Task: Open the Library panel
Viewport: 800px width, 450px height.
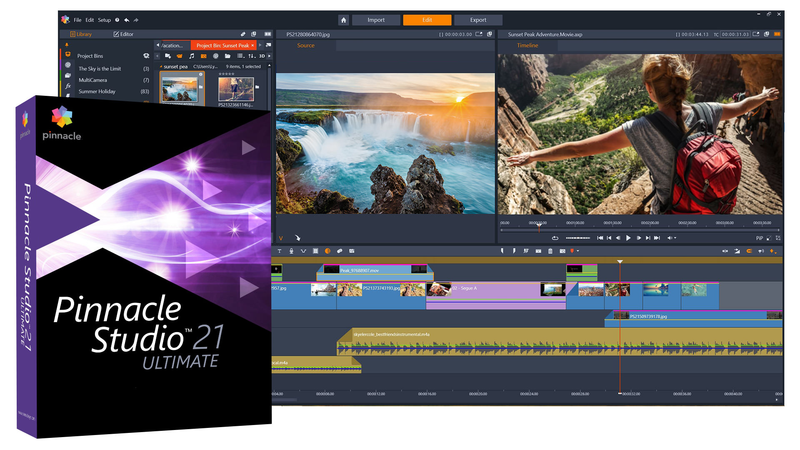Action: point(81,34)
